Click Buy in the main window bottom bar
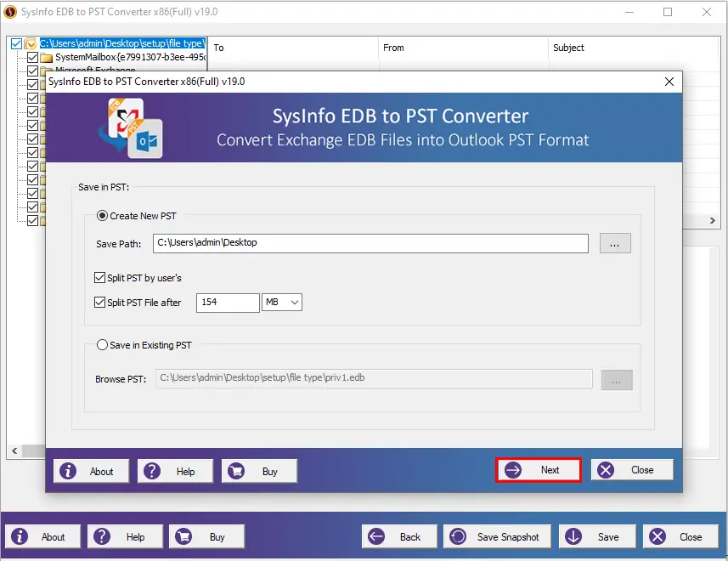The width and height of the screenshot is (728, 561). tap(206, 537)
